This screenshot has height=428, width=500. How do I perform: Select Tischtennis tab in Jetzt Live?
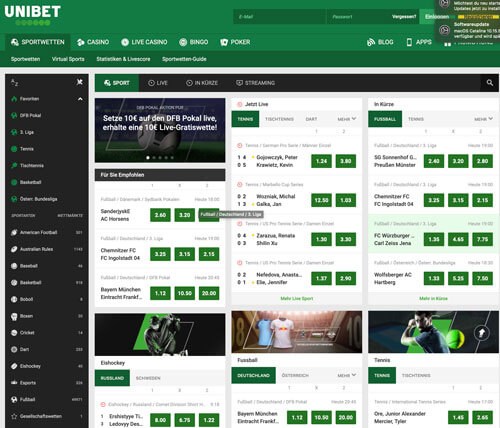(279, 119)
